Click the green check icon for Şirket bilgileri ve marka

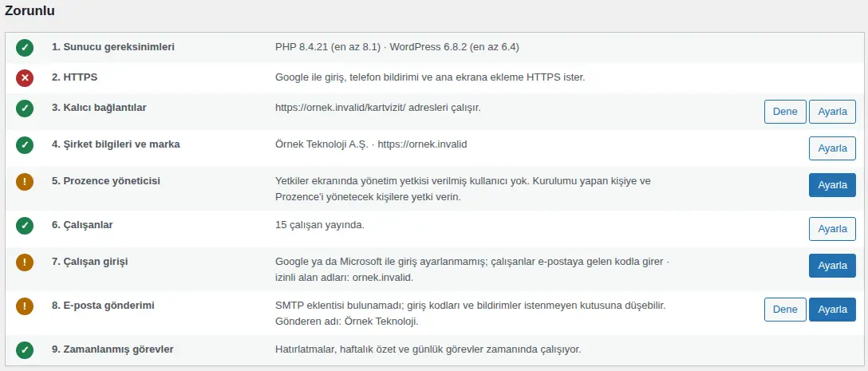[x=25, y=145]
